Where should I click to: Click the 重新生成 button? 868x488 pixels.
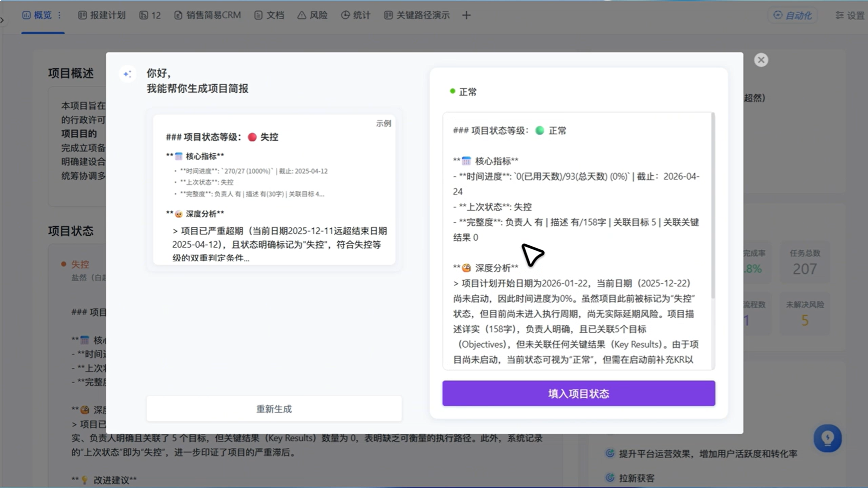point(274,409)
